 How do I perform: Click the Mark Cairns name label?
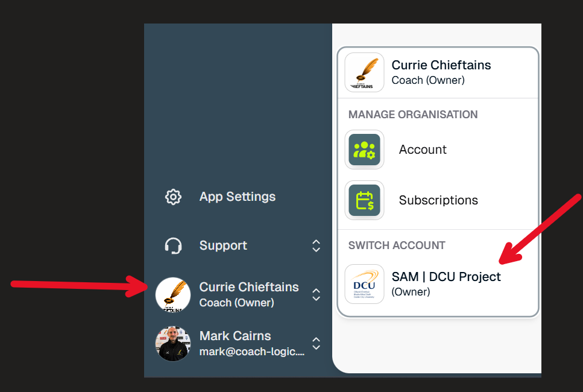pos(235,336)
